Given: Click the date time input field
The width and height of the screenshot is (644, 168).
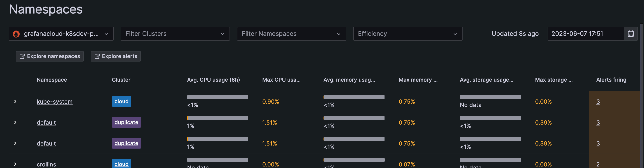Looking at the screenshot, I should pyautogui.click(x=585, y=34).
